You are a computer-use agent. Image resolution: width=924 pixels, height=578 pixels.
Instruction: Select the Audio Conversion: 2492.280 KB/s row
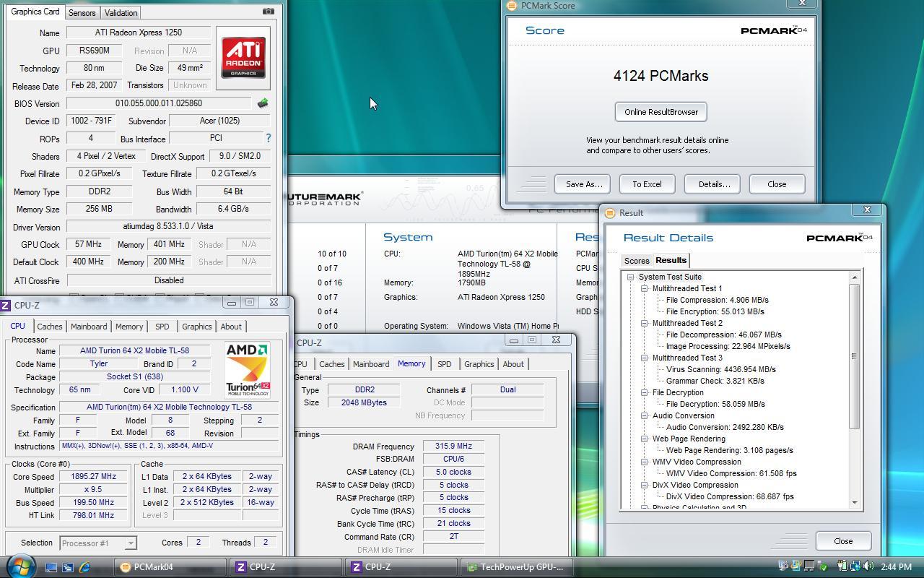pos(725,427)
